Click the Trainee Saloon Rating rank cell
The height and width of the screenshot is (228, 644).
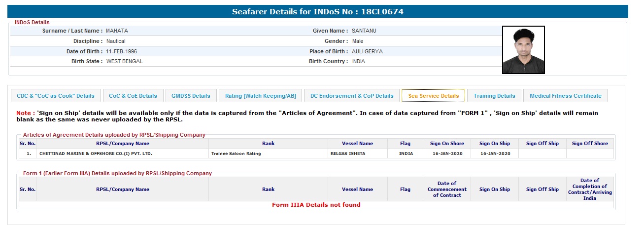[236, 153]
